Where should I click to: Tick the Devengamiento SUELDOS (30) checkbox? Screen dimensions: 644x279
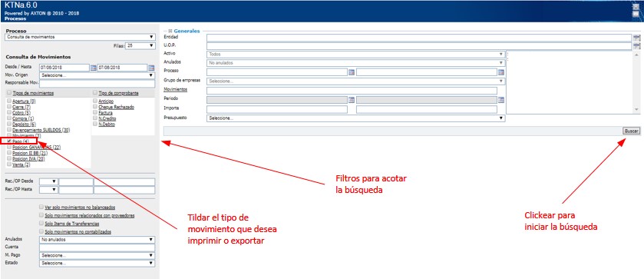pyautogui.click(x=9, y=130)
